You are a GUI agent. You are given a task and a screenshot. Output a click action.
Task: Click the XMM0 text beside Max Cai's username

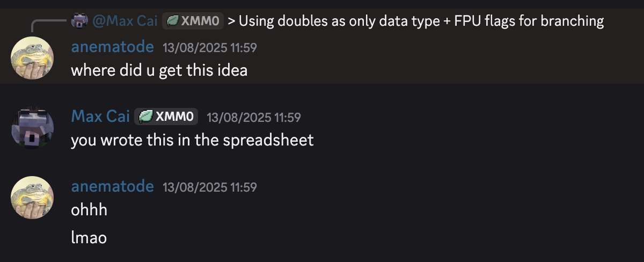point(174,117)
